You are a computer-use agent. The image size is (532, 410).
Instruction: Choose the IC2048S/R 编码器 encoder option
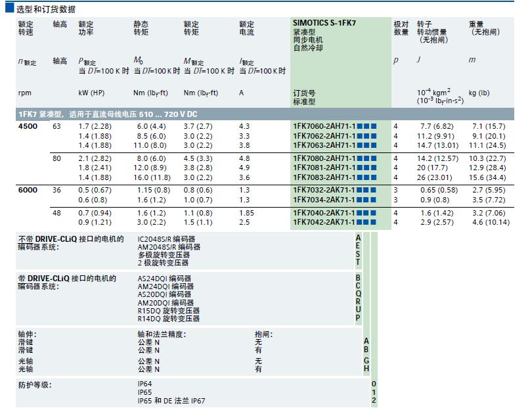[166, 239]
